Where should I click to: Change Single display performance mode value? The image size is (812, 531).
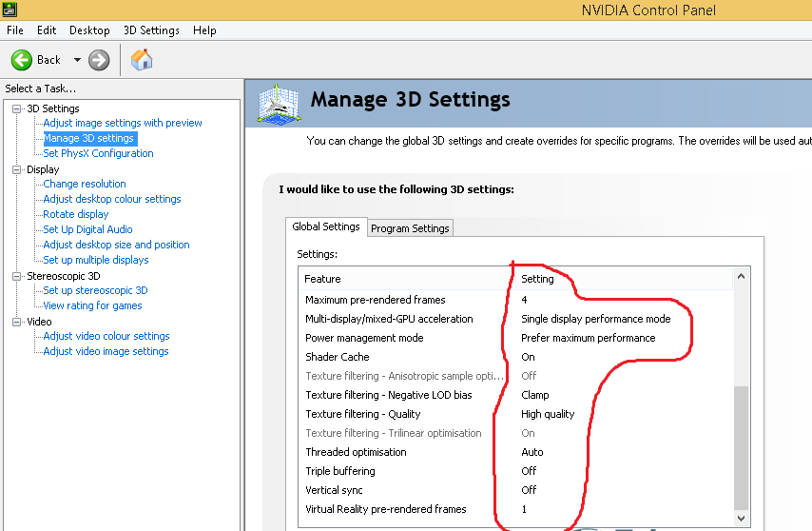point(595,319)
